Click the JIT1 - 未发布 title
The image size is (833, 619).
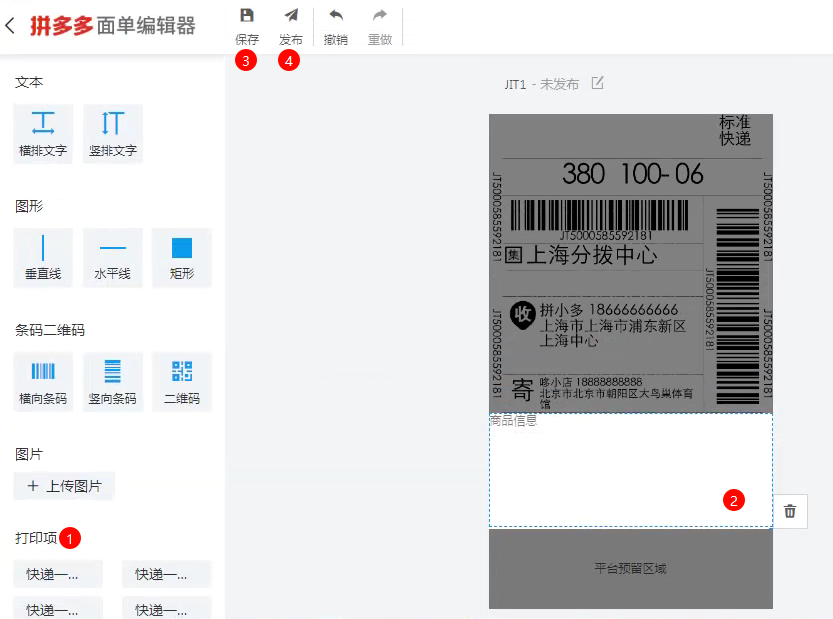(542, 84)
